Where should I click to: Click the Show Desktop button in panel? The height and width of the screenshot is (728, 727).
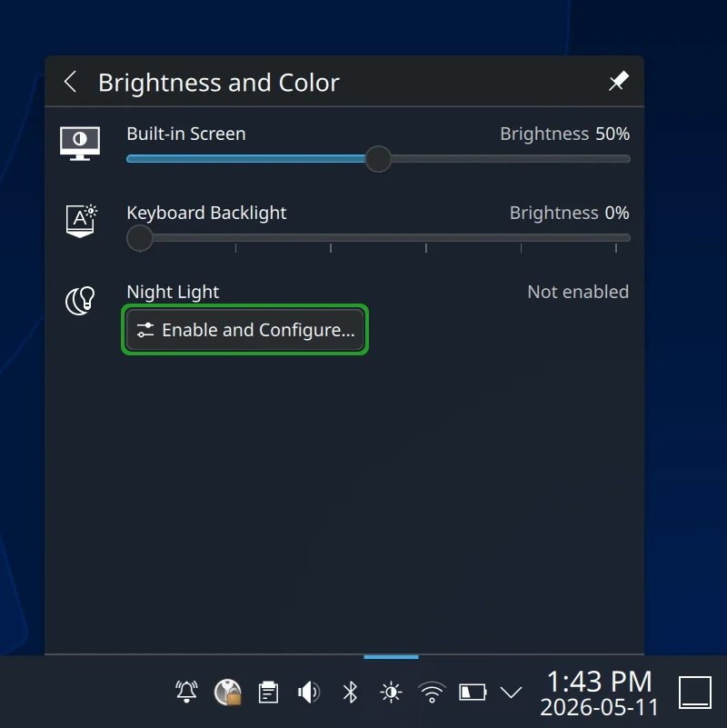click(x=695, y=693)
